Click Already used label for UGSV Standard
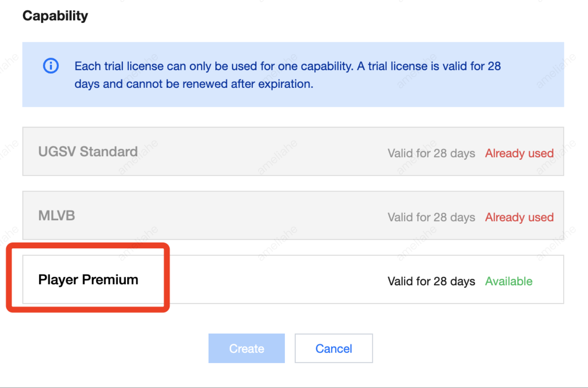The image size is (588, 388). tap(519, 153)
